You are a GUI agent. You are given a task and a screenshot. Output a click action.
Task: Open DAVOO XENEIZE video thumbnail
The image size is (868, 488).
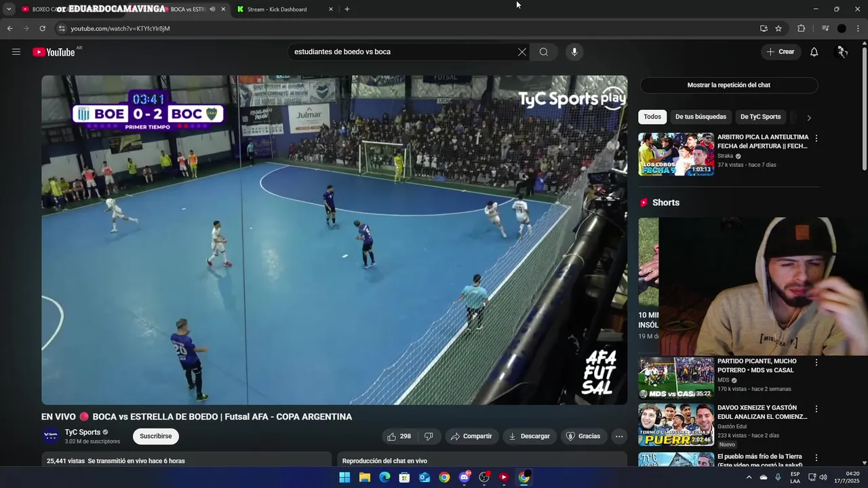(675, 424)
